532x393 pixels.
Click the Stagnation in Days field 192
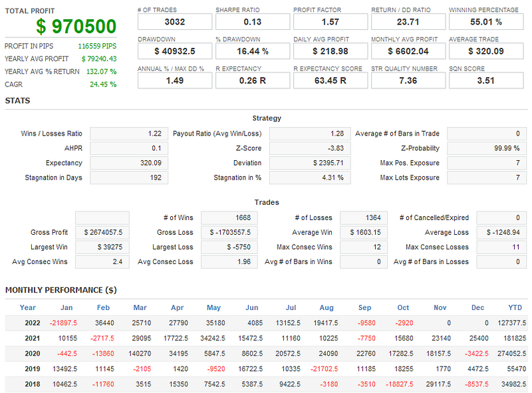coord(129,178)
